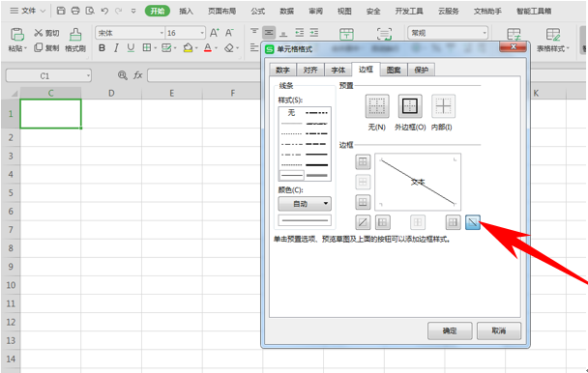
Task: Click the bottom align icon
Action: 283,34
